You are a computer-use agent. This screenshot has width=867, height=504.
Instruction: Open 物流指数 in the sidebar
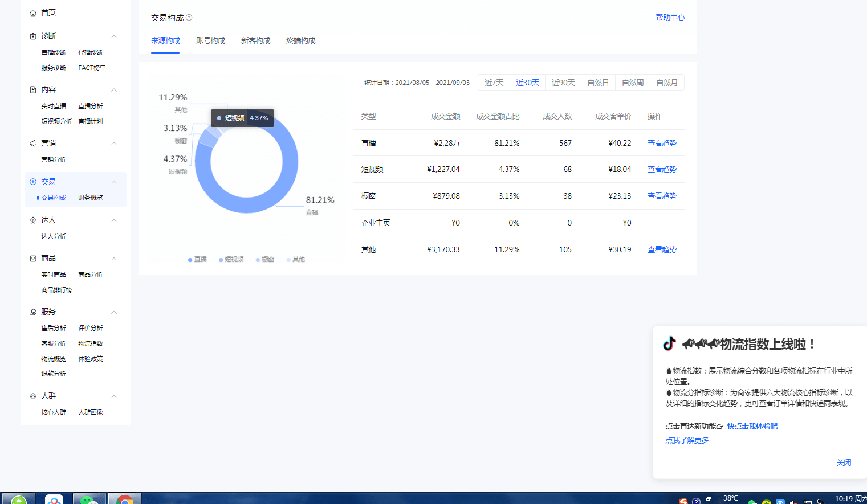pos(91,343)
